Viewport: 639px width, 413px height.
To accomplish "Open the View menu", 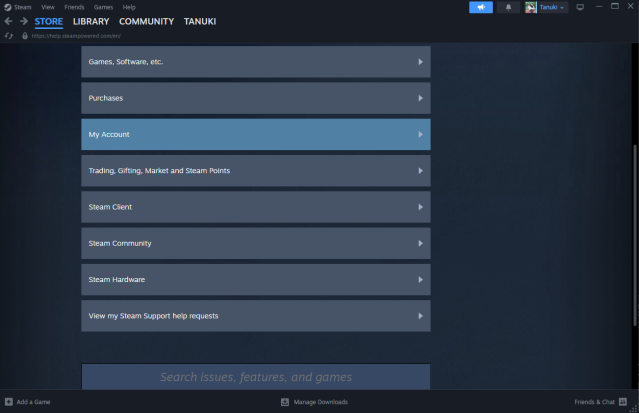I will [x=48, y=7].
